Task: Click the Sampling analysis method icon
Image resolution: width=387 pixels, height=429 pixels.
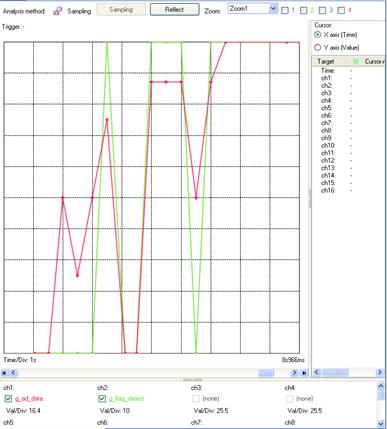Action: click(x=58, y=11)
